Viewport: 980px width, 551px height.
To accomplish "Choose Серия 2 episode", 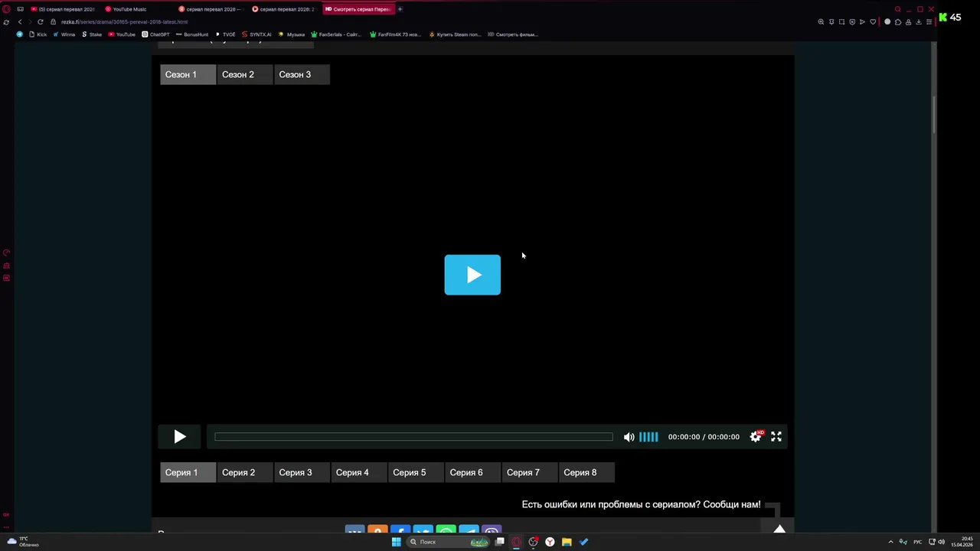I will 245,472.
